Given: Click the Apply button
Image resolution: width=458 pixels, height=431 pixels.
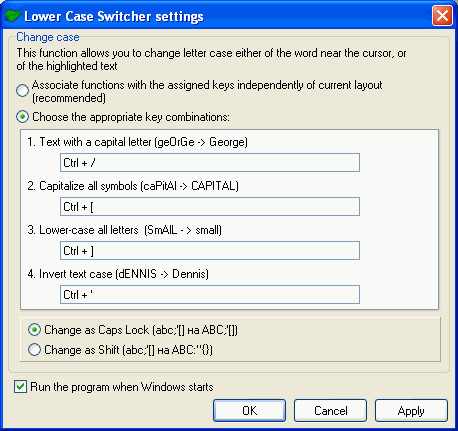Looking at the screenshot, I should (411, 411).
